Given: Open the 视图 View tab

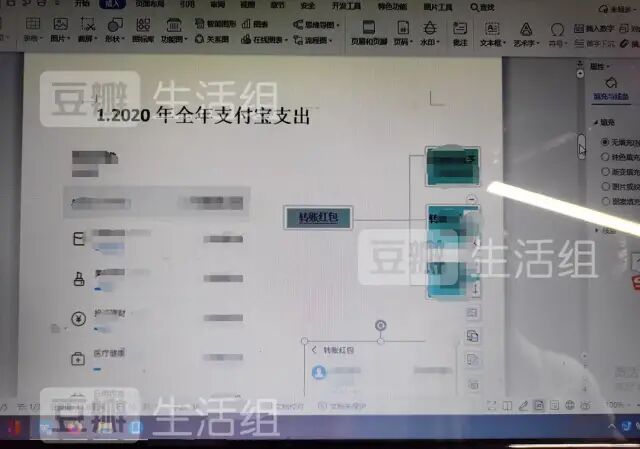Looking at the screenshot, I should click(x=247, y=5).
